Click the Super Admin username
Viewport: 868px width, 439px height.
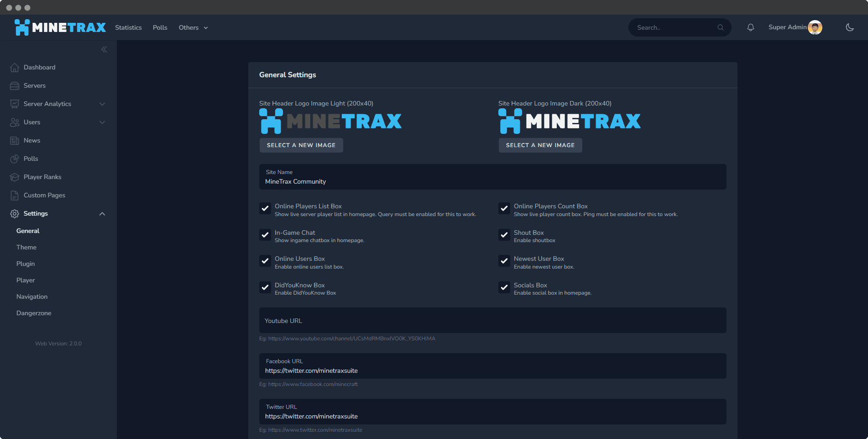pos(787,27)
